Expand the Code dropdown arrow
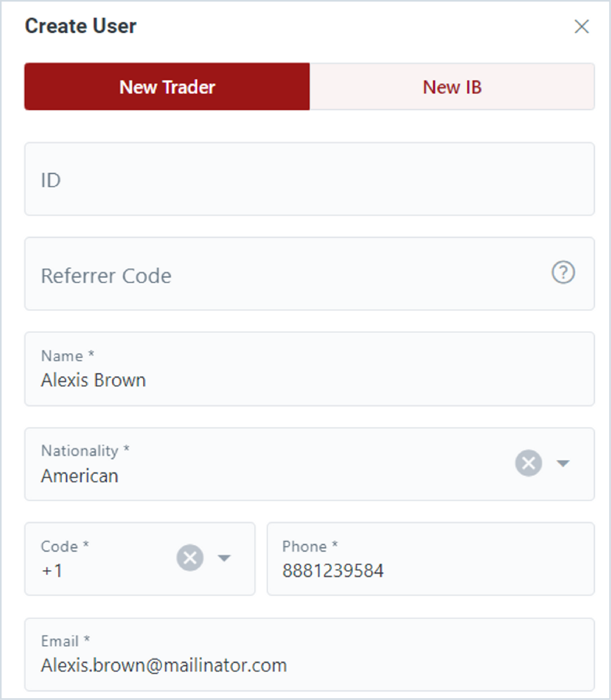Image resolution: width=611 pixels, height=700 pixels. point(224,558)
